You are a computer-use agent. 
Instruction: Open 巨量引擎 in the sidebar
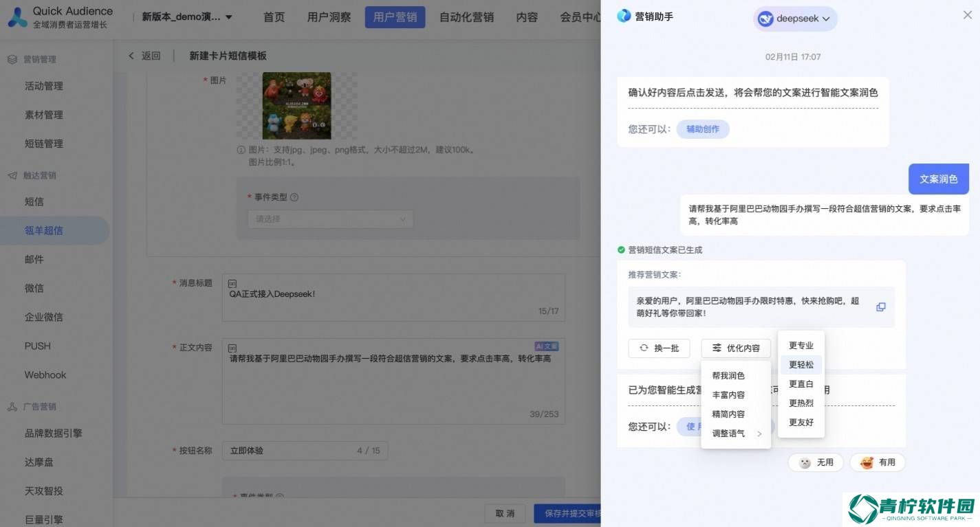click(44, 519)
